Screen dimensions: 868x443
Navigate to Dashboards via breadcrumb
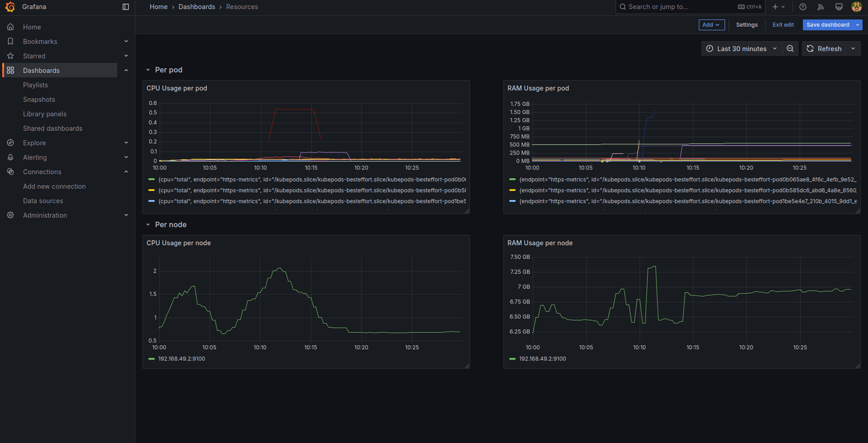[197, 7]
